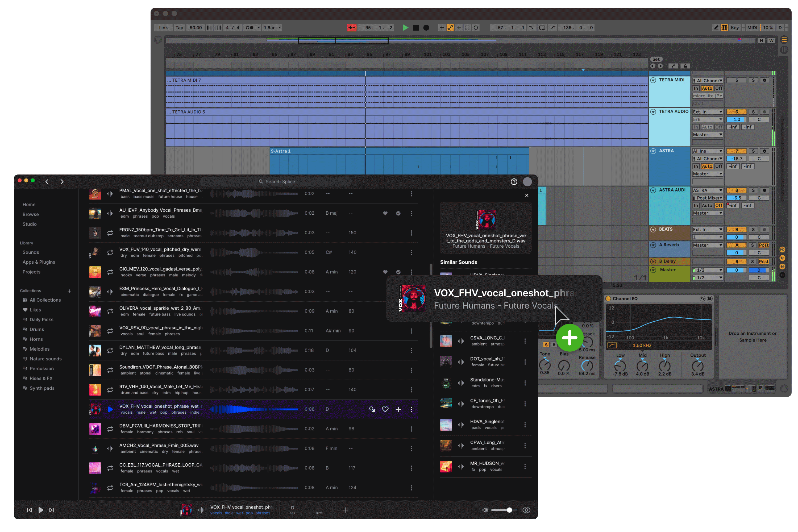Click the heart on AU_IEVP_Anybody_Vocal_Phrases row
This screenshot has height=532, width=798.
(x=385, y=213)
